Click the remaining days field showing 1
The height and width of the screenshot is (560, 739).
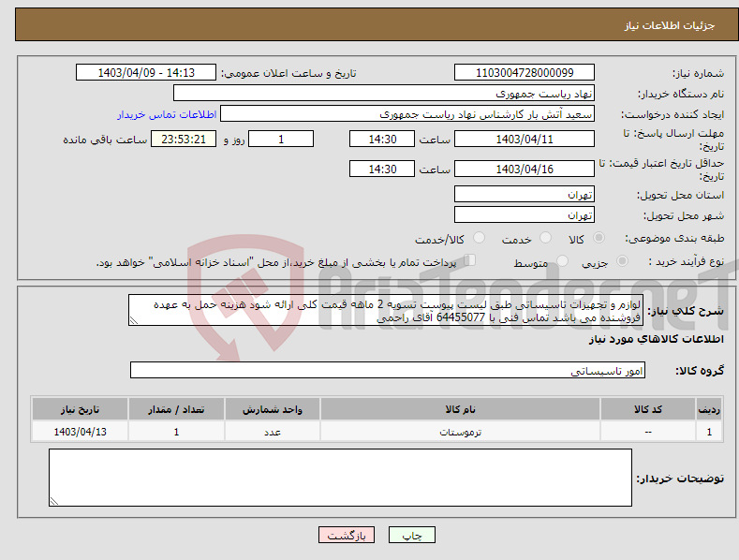coord(281,139)
